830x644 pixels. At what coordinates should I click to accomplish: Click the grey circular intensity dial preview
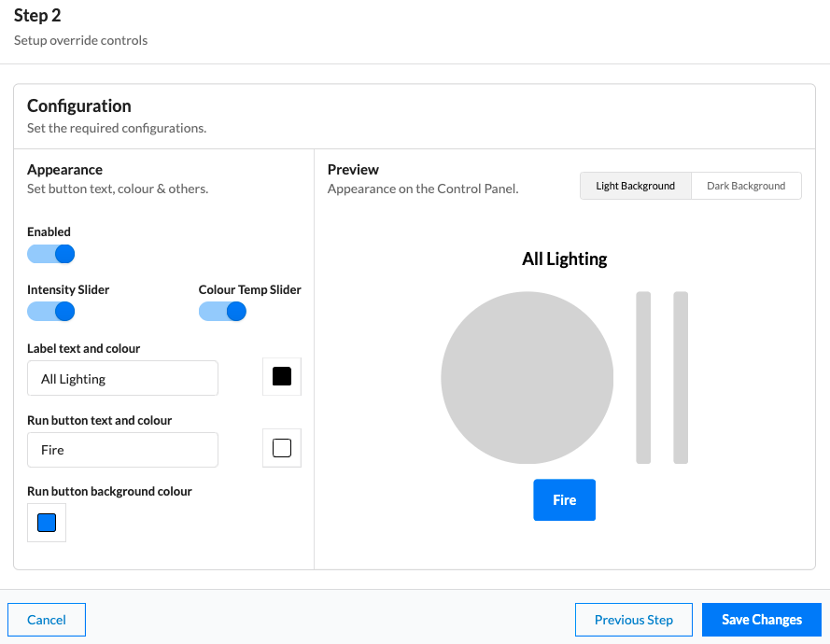point(528,378)
